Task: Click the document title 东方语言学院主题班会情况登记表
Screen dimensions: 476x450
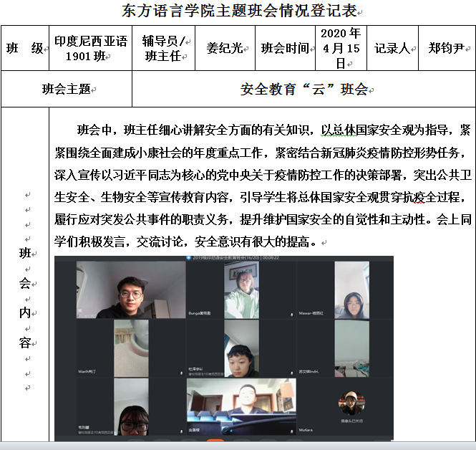Action: point(239,11)
